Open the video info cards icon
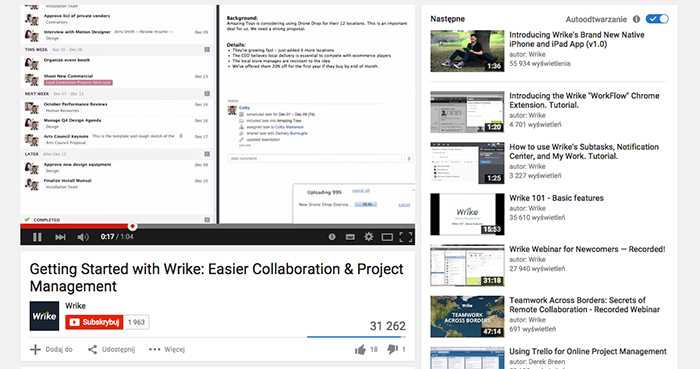 [x=332, y=237]
